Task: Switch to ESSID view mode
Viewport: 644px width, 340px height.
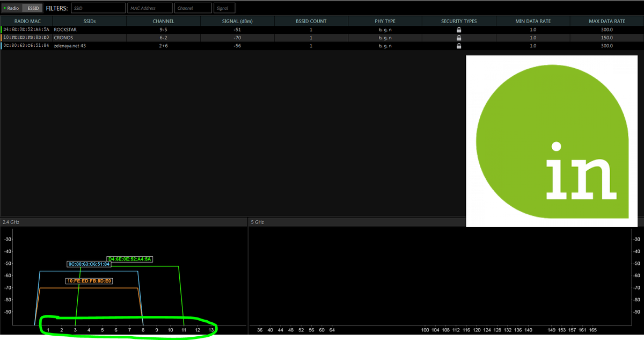Action: tap(32, 8)
